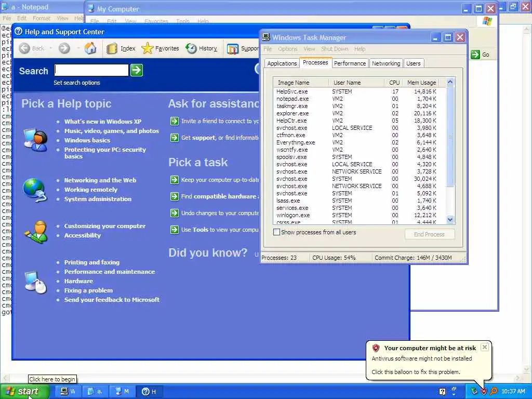
Task: Open Task Manager Options menu
Action: coord(287,49)
